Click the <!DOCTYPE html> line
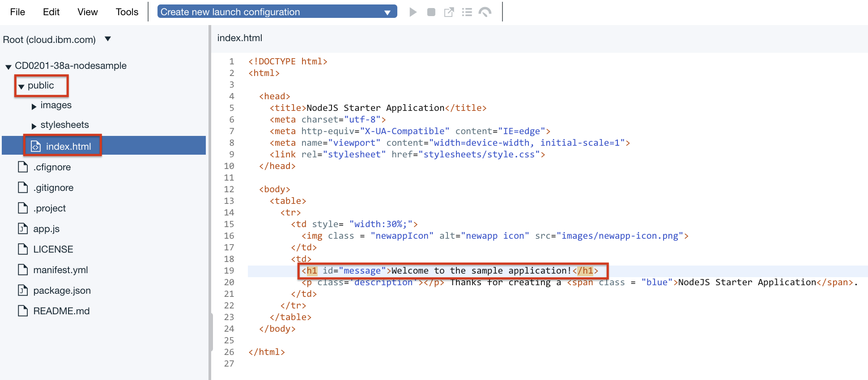868x380 pixels. [288, 61]
